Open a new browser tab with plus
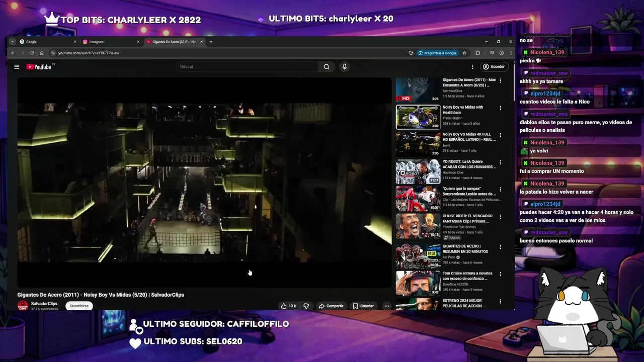This screenshot has width=644, height=362. 211,42
